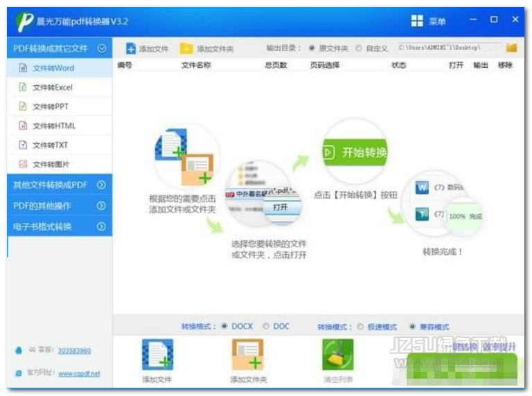The width and height of the screenshot is (532, 396).
Task: Click the PDF的其他操作 section header
Action: (x=60, y=206)
